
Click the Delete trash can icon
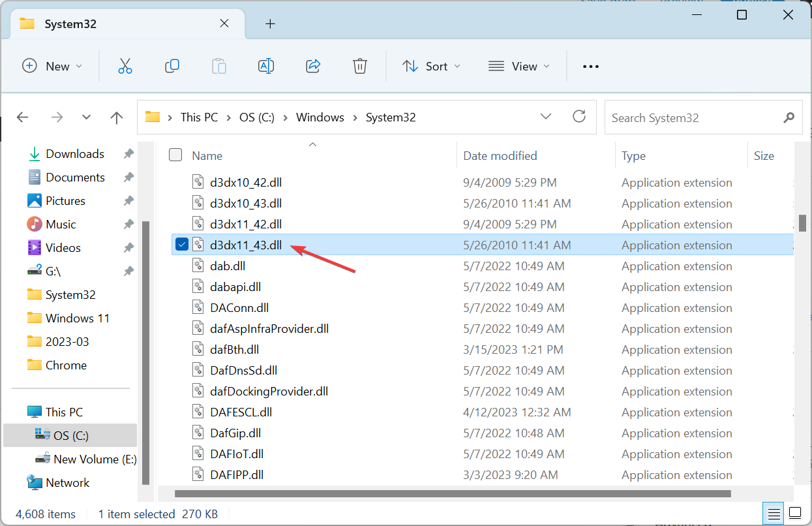tap(360, 66)
